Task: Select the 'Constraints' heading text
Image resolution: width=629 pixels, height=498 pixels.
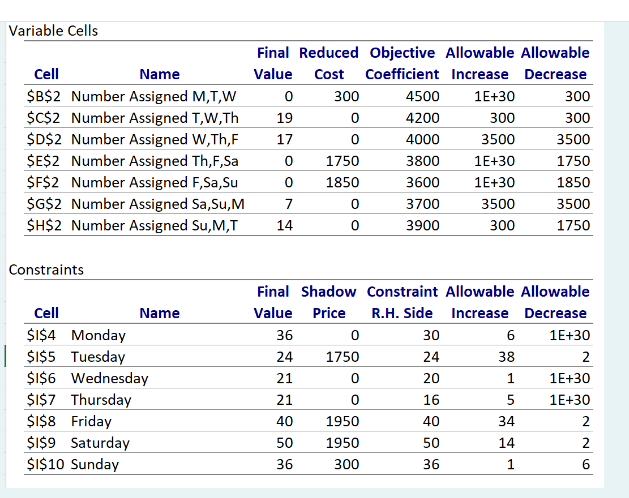Action: (46, 270)
